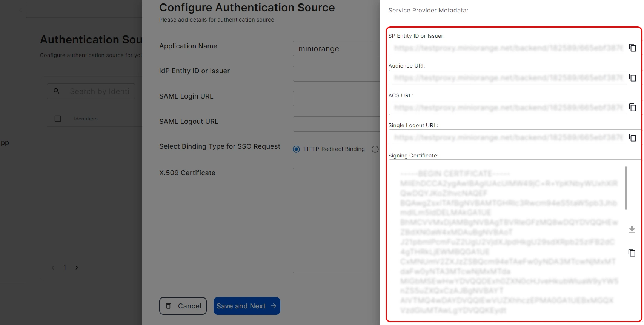Copy the SP Entity ID or Issuer value

pyautogui.click(x=633, y=48)
